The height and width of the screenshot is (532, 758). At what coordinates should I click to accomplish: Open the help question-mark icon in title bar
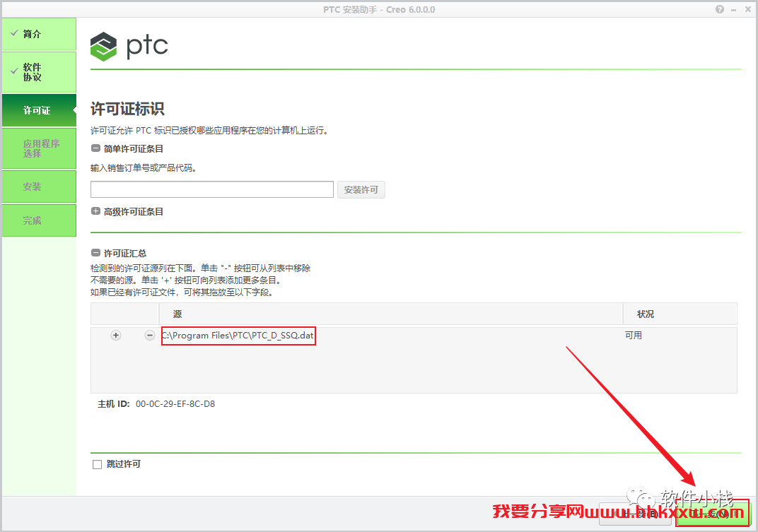[720, 9]
